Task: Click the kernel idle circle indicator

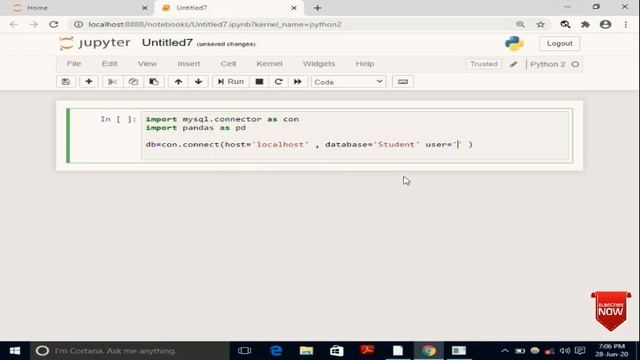Action: point(576,64)
